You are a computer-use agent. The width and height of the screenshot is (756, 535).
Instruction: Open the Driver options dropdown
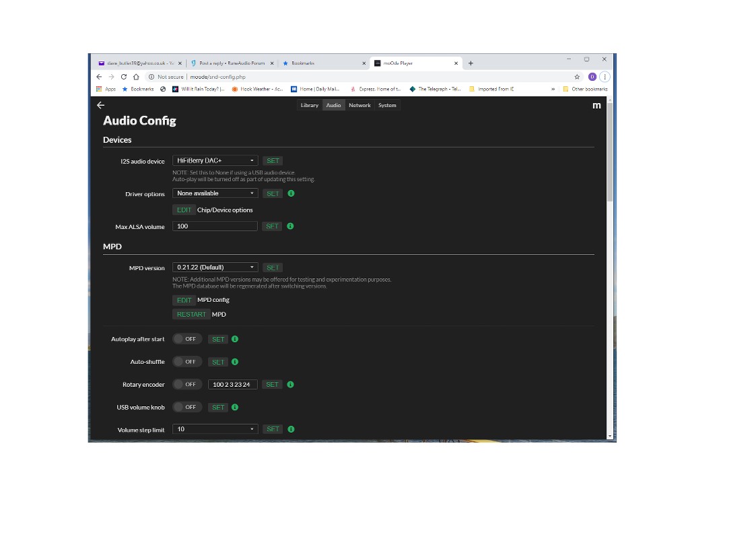215,193
